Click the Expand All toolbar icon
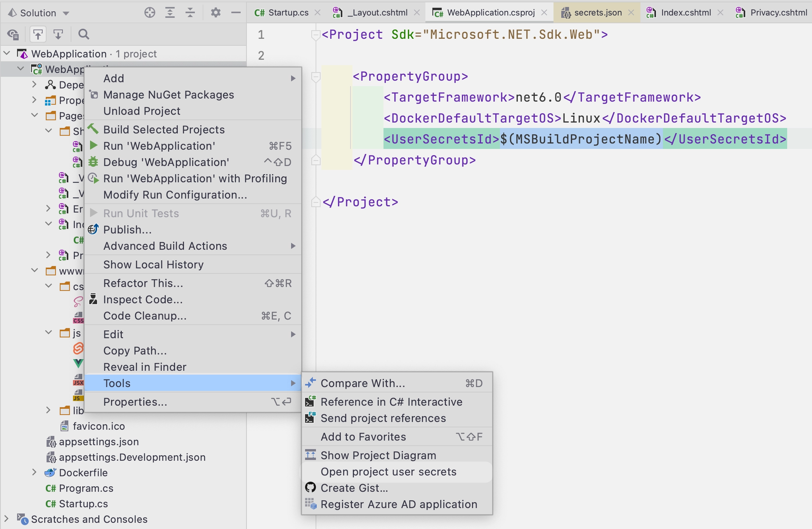 (x=170, y=13)
